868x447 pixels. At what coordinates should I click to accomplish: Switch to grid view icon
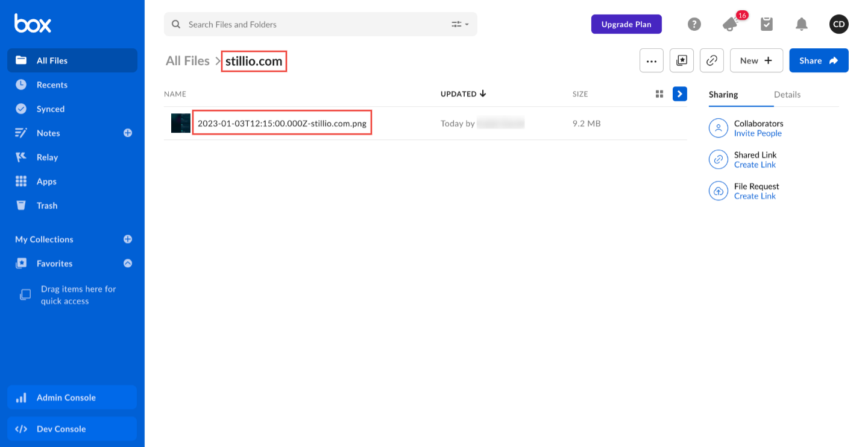pyautogui.click(x=659, y=94)
